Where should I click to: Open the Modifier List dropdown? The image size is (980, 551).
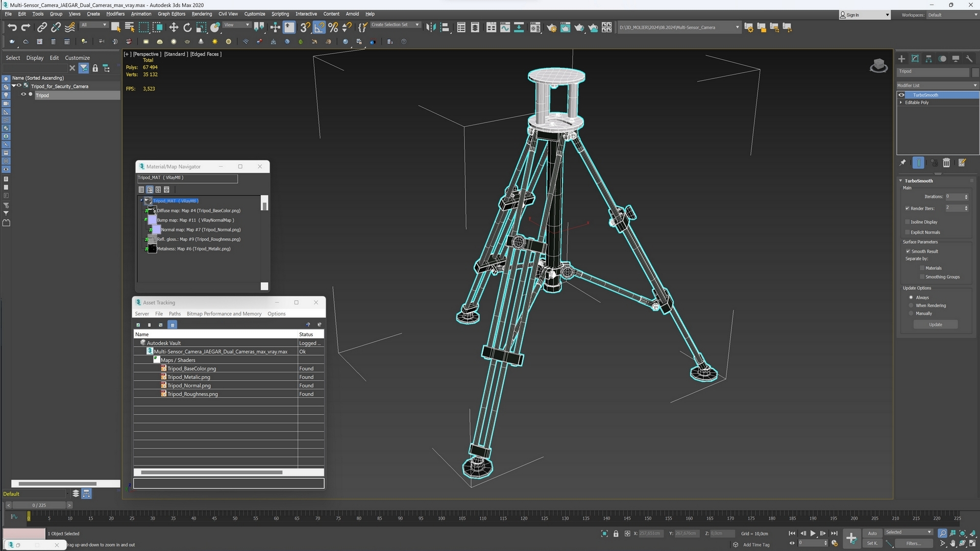point(937,85)
